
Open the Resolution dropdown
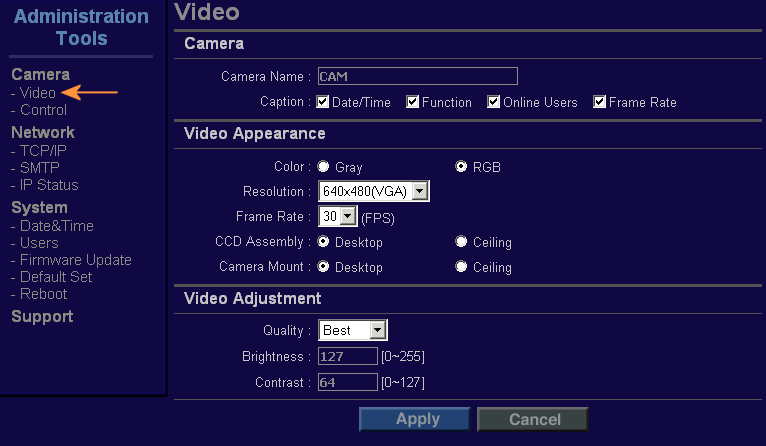coord(374,191)
